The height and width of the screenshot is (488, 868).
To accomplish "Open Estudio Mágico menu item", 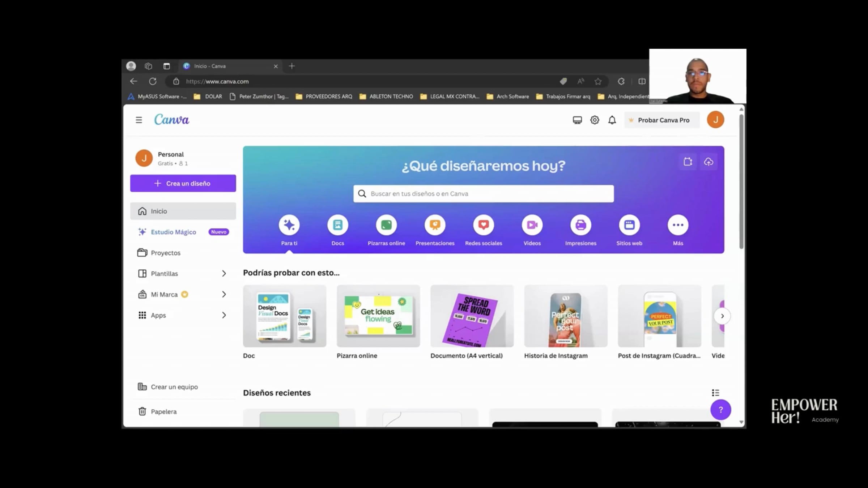I will coord(173,232).
